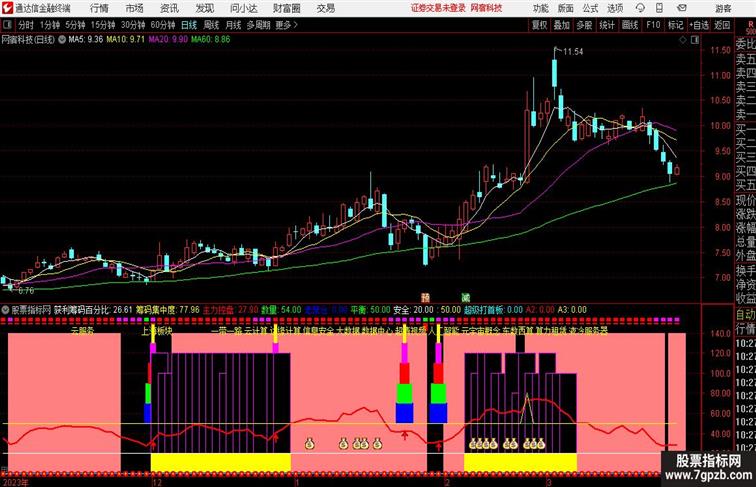This screenshot has width=756, height=487.
Task: Click the 6.76 low price label
Action: tap(26, 291)
